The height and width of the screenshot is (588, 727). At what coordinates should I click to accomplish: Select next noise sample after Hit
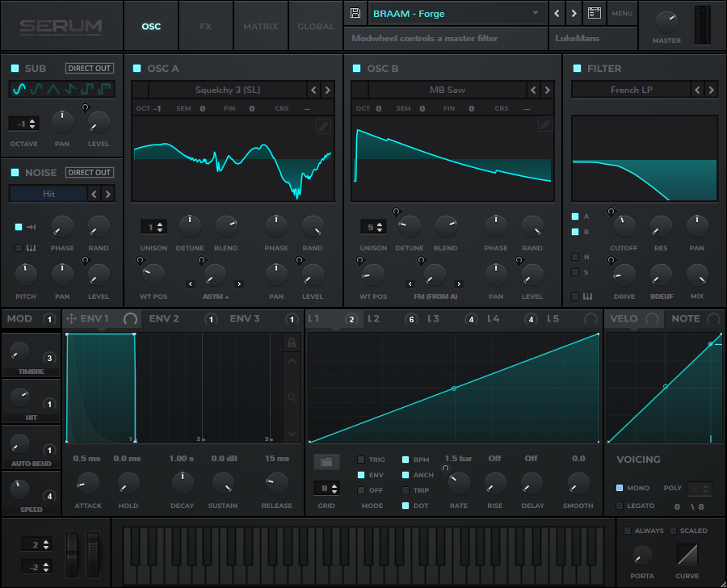coord(107,194)
